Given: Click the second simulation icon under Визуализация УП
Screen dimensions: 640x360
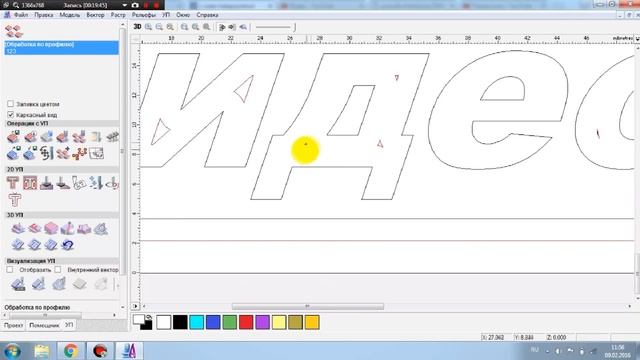Looking at the screenshot, I should pos(38,284).
